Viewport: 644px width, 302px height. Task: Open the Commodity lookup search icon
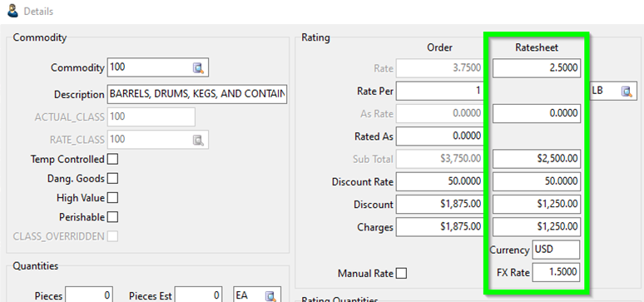pyautogui.click(x=199, y=67)
